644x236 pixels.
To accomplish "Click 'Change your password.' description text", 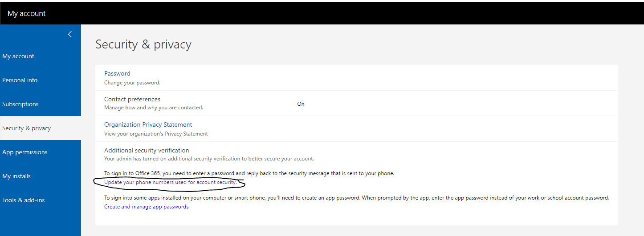I will pyautogui.click(x=132, y=83).
